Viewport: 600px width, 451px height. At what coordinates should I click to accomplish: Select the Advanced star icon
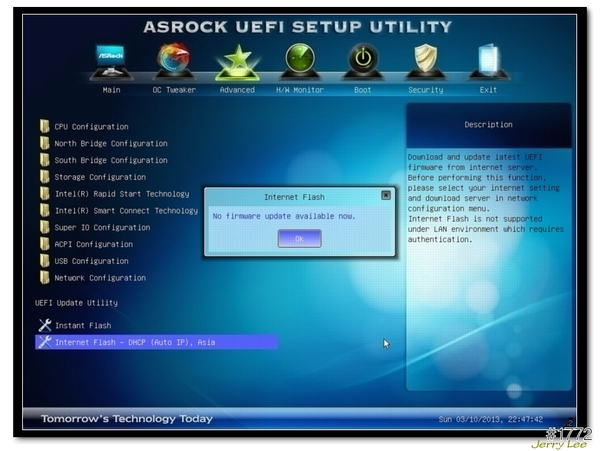(237, 62)
